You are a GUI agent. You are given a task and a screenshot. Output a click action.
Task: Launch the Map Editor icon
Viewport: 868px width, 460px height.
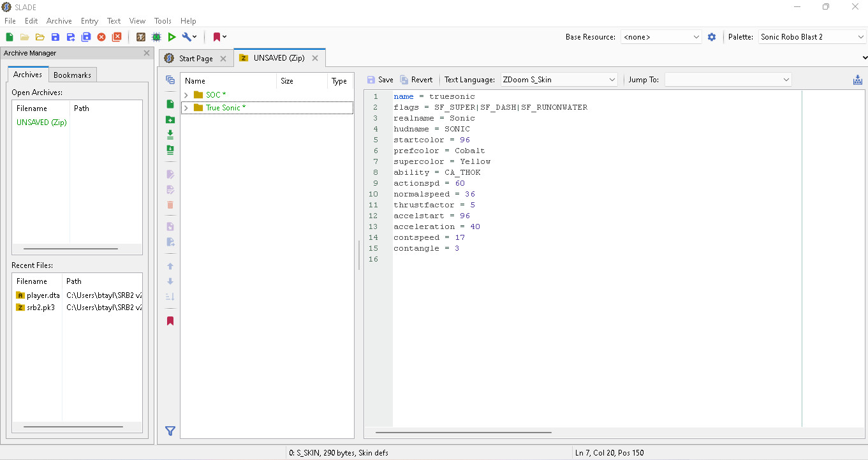(x=156, y=37)
